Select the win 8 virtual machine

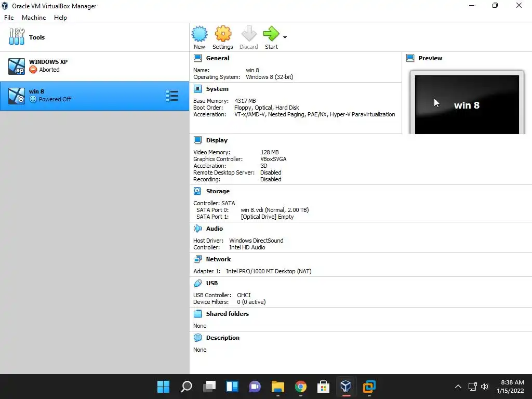tap(95, 96)
